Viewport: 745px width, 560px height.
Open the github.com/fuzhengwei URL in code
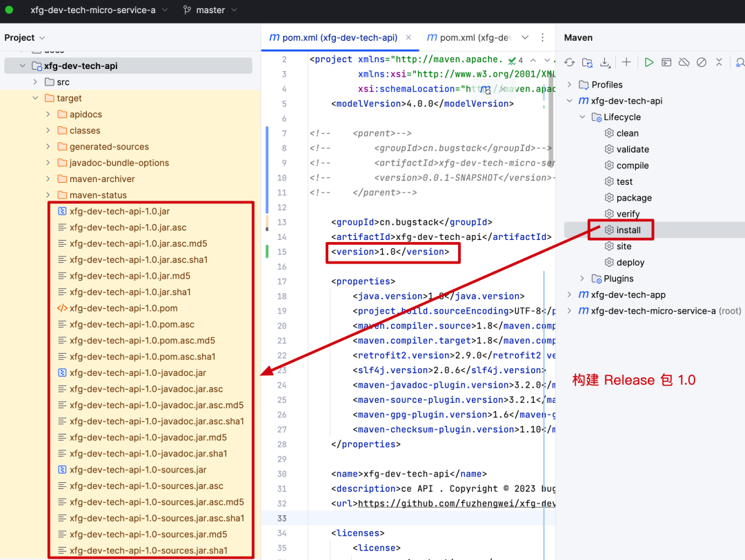pyautogui.click(x=456, y=503)
